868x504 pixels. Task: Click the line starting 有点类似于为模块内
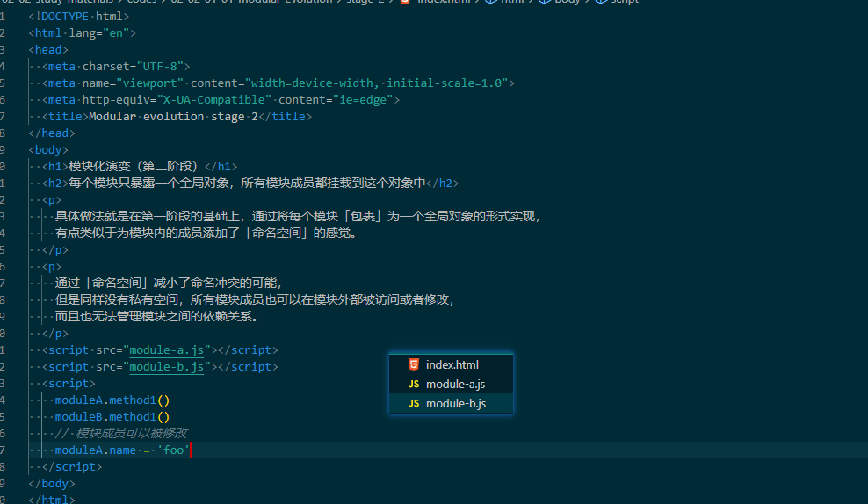[x=206, y=233]
